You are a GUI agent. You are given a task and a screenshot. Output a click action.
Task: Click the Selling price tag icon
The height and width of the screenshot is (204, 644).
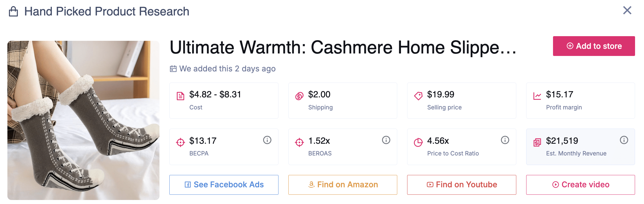tap(418, 96)
